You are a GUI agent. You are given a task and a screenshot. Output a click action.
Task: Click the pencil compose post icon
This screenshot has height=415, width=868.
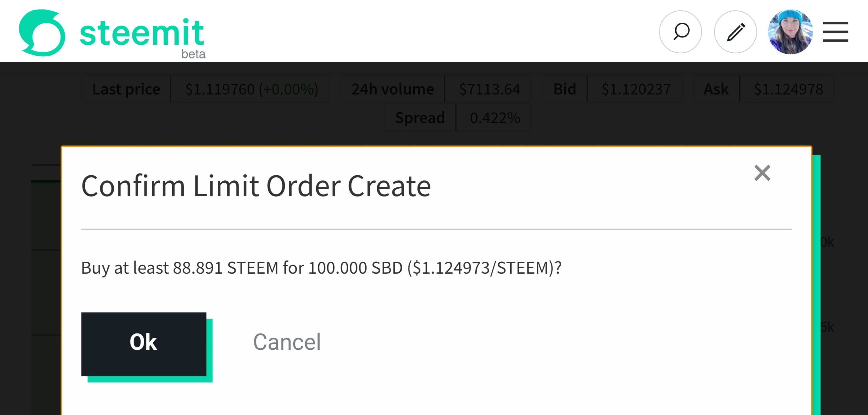(735, 32)
